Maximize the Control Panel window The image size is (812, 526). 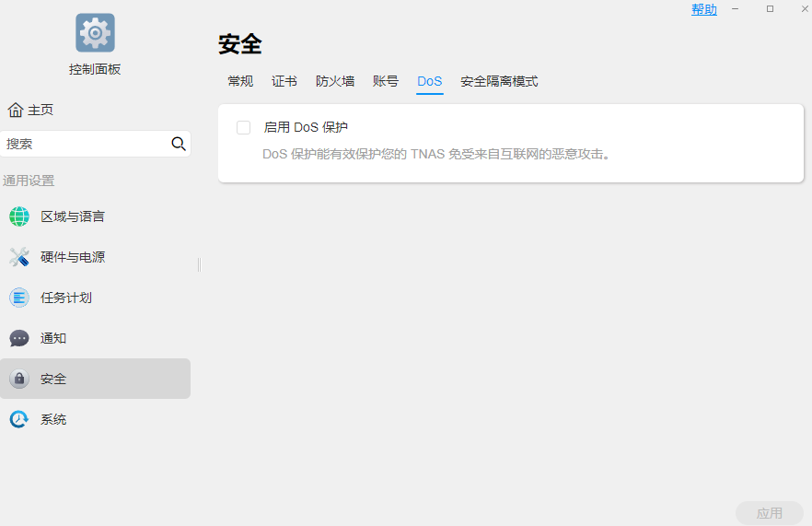tap(770, 9)
